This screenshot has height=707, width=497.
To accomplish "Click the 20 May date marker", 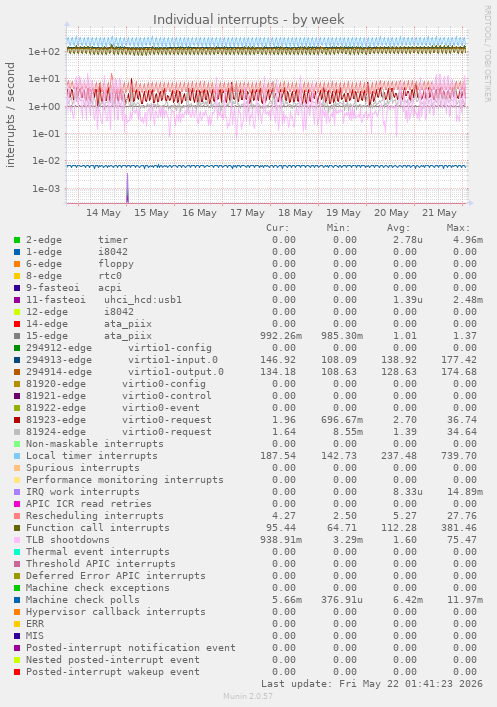I will [391, 213].
